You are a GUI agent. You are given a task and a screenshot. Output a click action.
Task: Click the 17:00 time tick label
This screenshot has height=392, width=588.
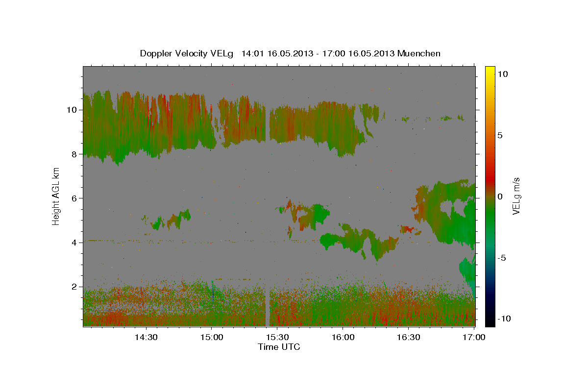click(474, 337)
